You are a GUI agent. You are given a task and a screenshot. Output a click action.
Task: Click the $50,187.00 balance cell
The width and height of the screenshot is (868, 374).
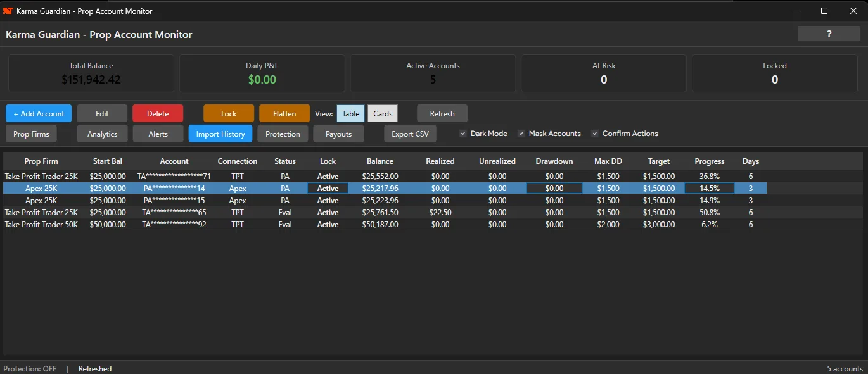click(380, 225)
